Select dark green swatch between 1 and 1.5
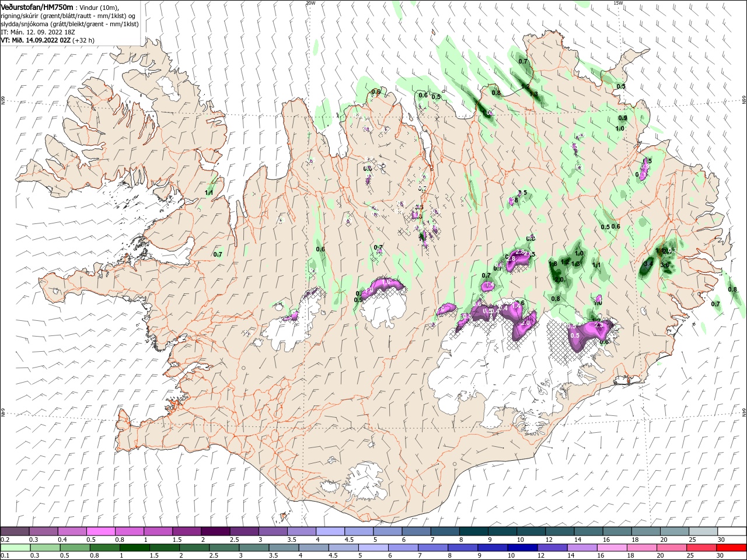Screen dimensions: 747x560 click(134, 548)
